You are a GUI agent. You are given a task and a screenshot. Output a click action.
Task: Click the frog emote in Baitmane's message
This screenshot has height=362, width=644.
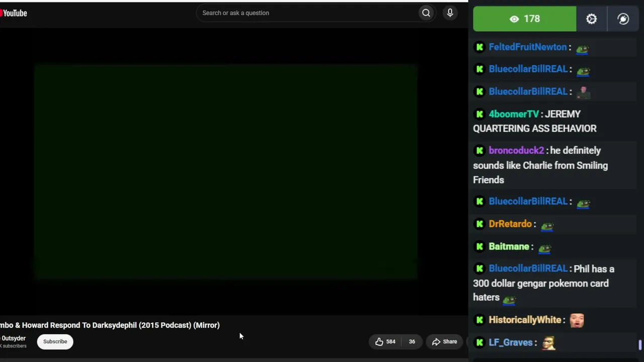[x=545, y=248]
